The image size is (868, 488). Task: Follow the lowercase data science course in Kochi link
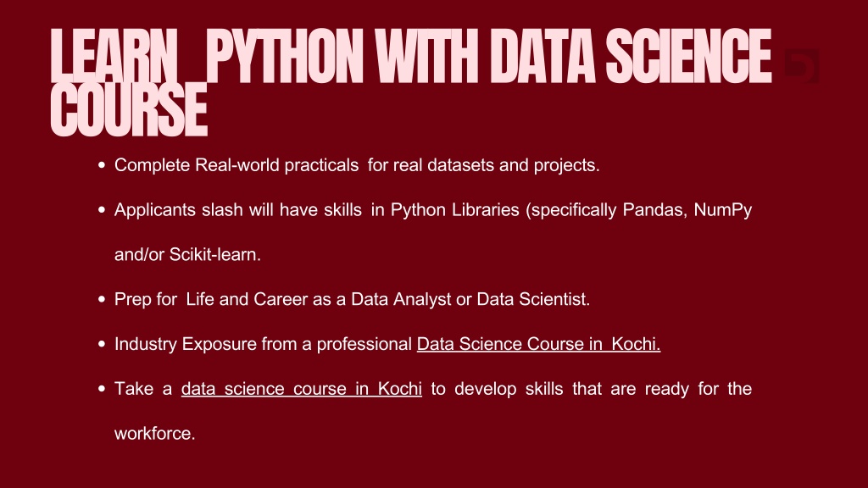[x=302, y=390]
